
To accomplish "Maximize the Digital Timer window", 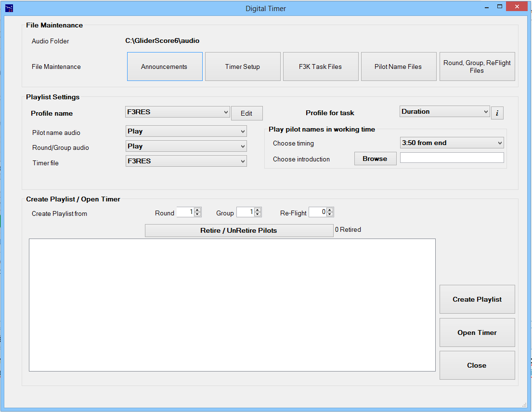I will (x=499, y=6).
